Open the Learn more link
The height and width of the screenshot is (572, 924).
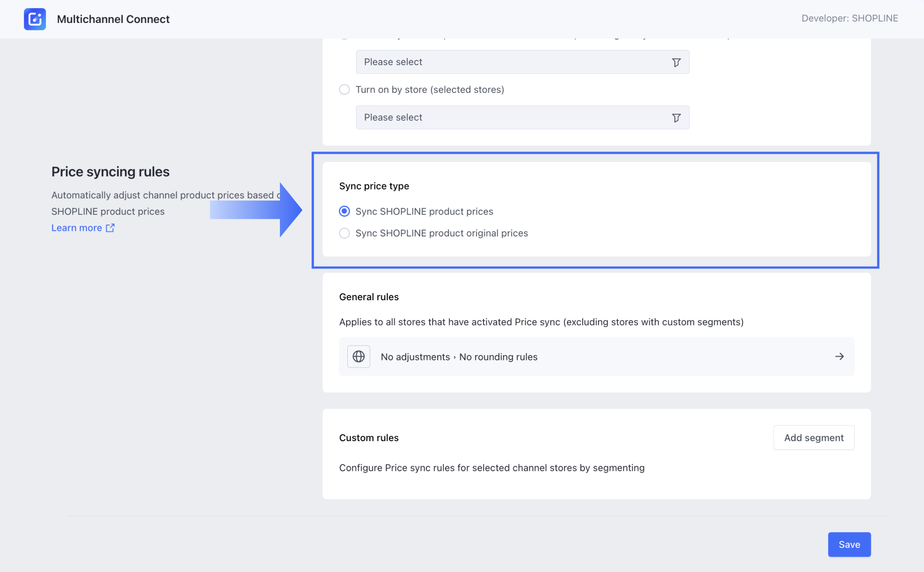coord(77,228)
